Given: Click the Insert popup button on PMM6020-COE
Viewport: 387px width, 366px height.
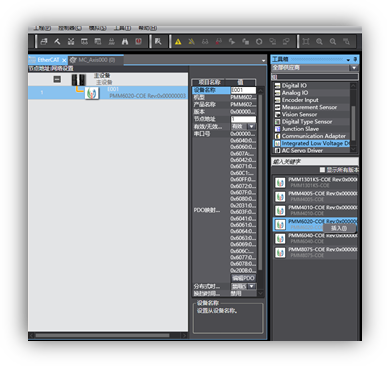Looking at the screenshot, I should click(x=339, y=228).
